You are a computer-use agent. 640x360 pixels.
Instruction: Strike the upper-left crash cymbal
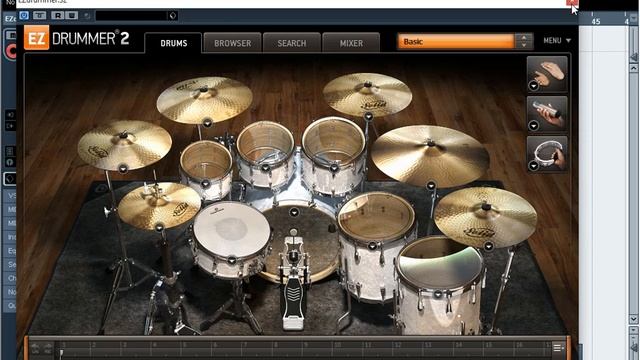coord(204,99)
